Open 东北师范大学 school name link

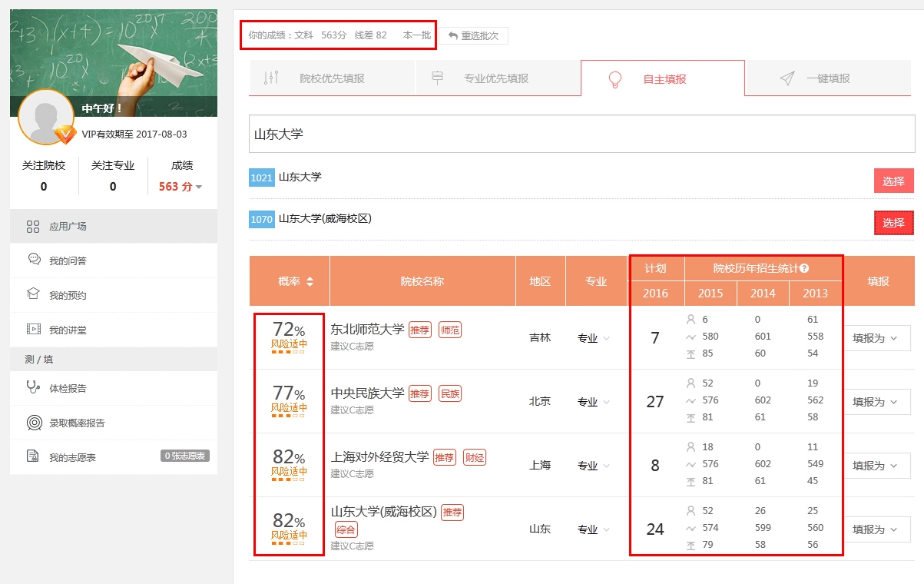pyautogui.click(x=367, y=329)
